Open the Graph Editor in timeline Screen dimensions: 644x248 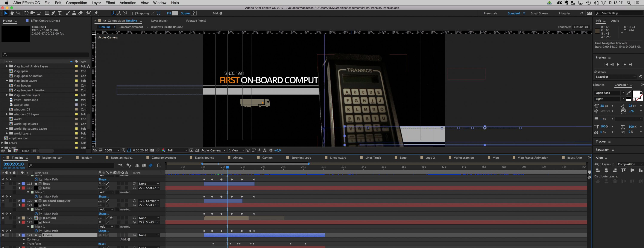point(159,165)
